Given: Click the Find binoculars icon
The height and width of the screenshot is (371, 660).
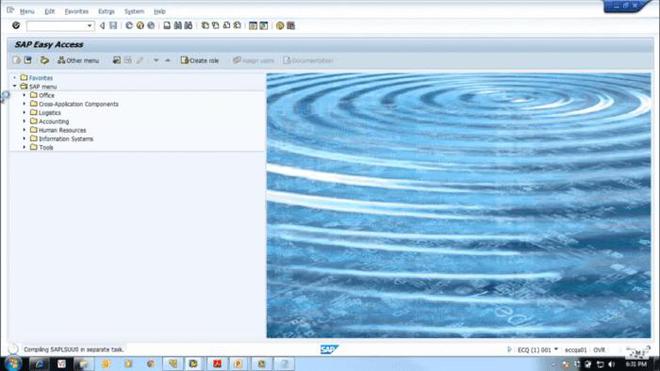Looking at the screenshot, I should (x=178, y=26).
